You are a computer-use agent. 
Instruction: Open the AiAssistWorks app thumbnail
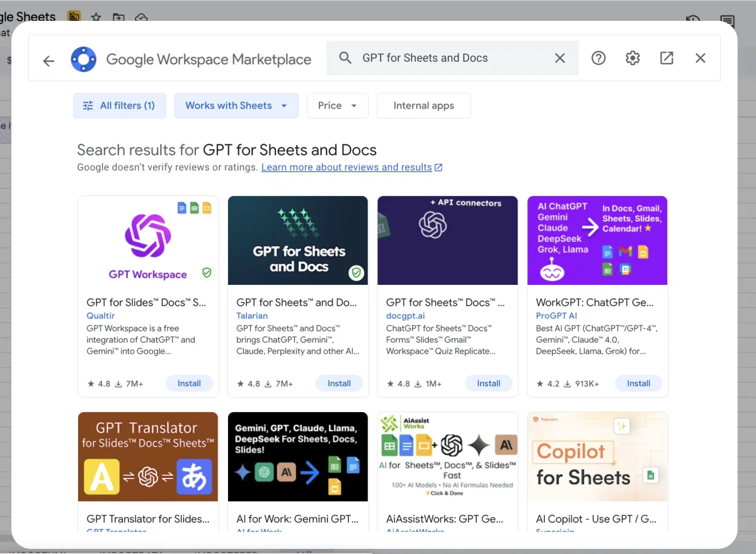(448, 457)
